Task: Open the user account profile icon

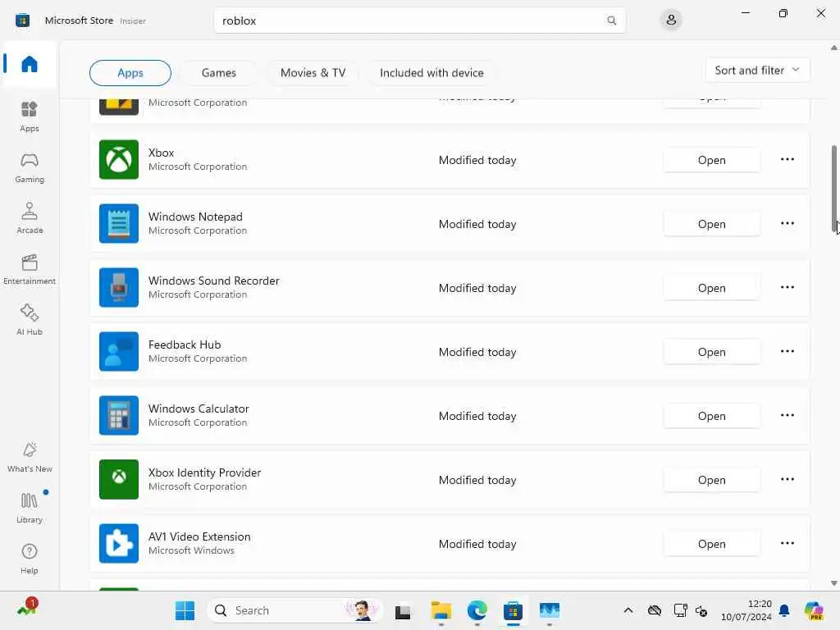Action: coord(671,21)
